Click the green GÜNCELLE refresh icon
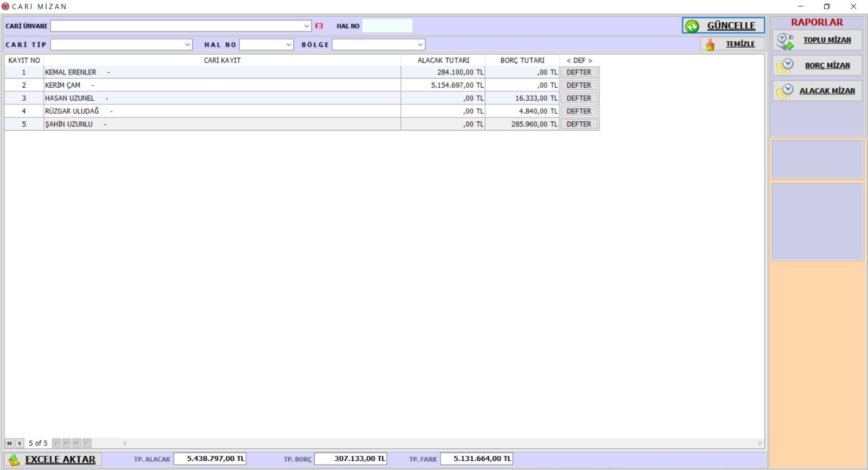868x470 pixels. click(692, 26)
